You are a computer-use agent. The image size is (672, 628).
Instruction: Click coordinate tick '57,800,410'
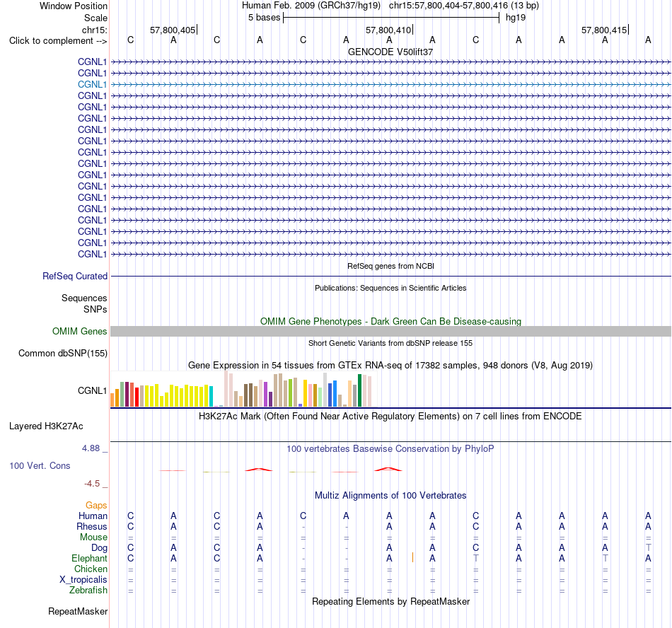tap(388, 30)
